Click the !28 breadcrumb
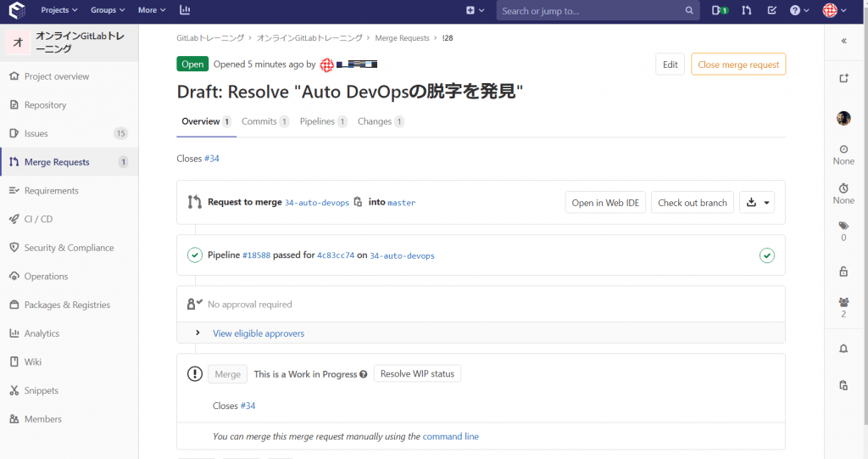Screen dimensions: 868x459 point(448,37)
